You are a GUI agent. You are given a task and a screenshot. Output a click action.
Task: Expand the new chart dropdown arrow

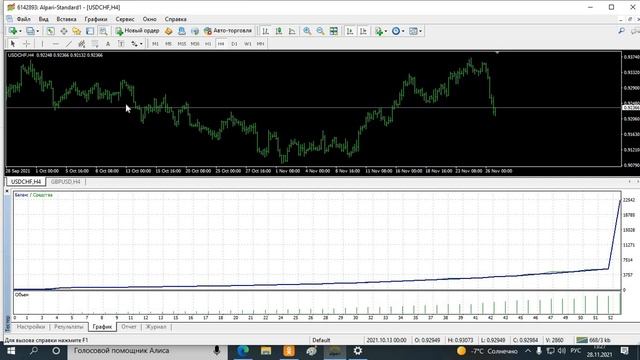20,31
